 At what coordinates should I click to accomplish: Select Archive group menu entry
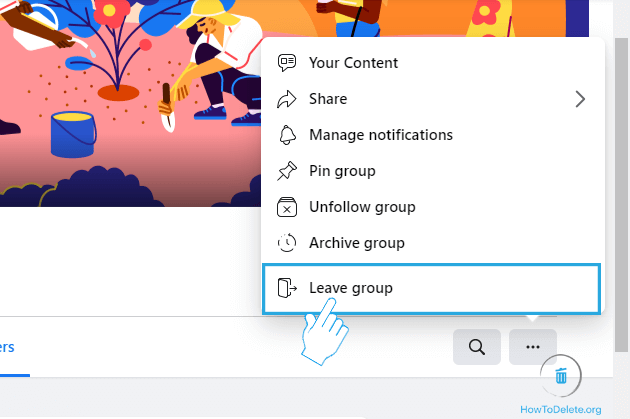coord(356,243)
